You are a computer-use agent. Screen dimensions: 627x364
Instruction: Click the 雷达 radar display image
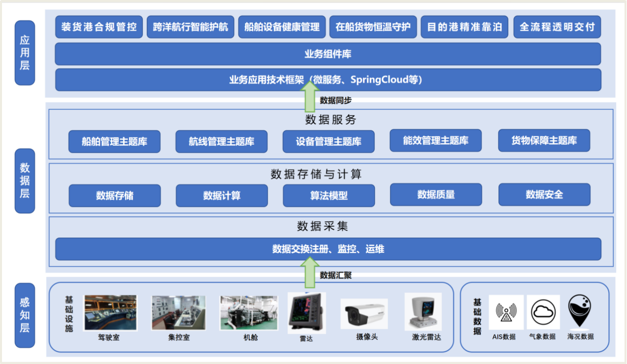(307, 313)
